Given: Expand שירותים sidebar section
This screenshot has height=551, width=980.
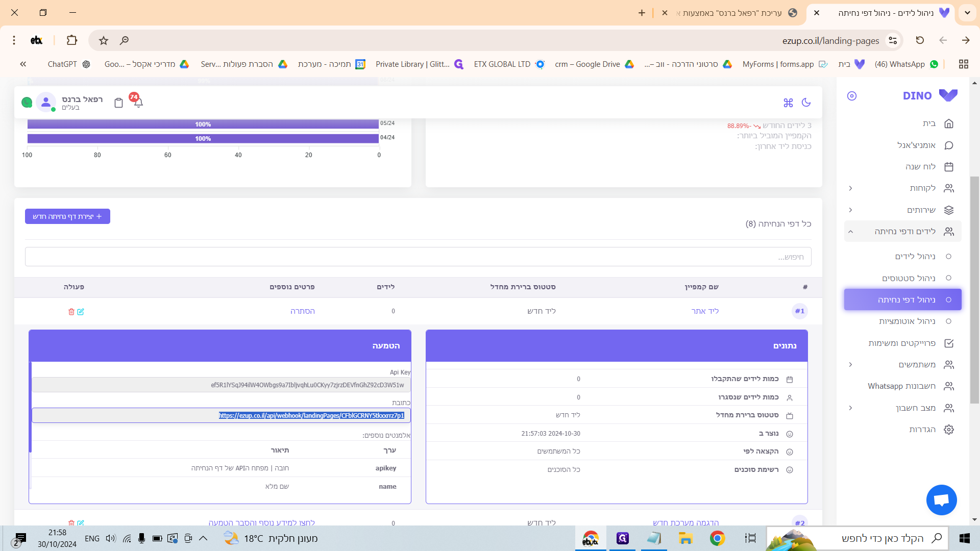Looking at the screenshot, I should tap(902, 210).
